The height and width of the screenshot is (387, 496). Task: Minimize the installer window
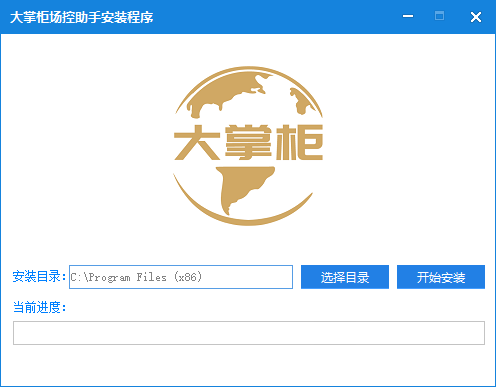(408, 16)
